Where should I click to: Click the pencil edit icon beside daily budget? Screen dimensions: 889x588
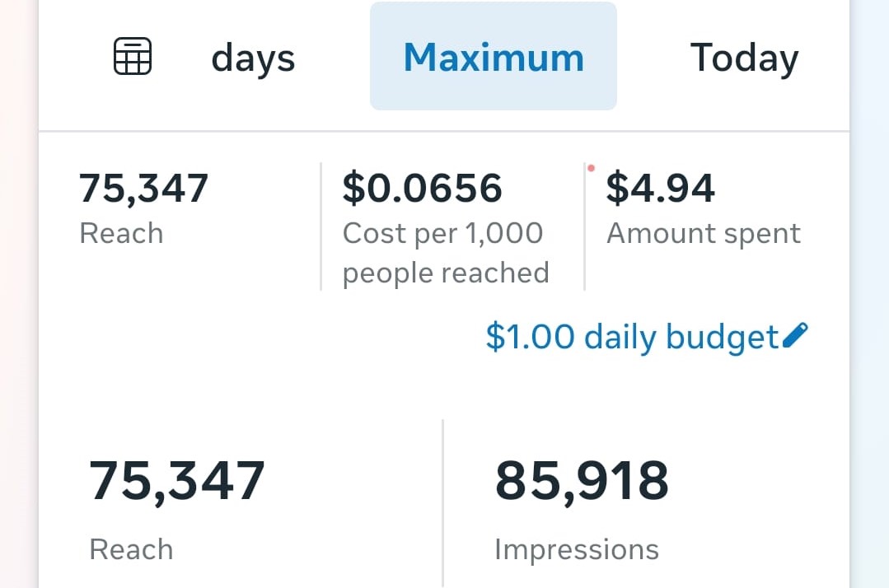[x=796, y=335]
